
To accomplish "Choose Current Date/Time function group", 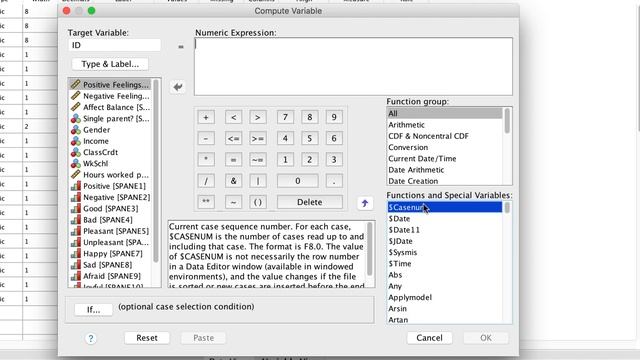I will 445,158.
